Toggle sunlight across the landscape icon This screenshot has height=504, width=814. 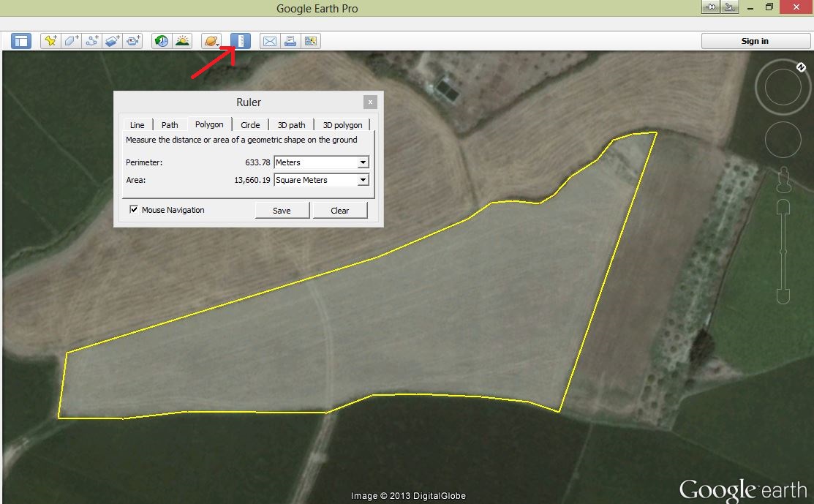[181, 41]
